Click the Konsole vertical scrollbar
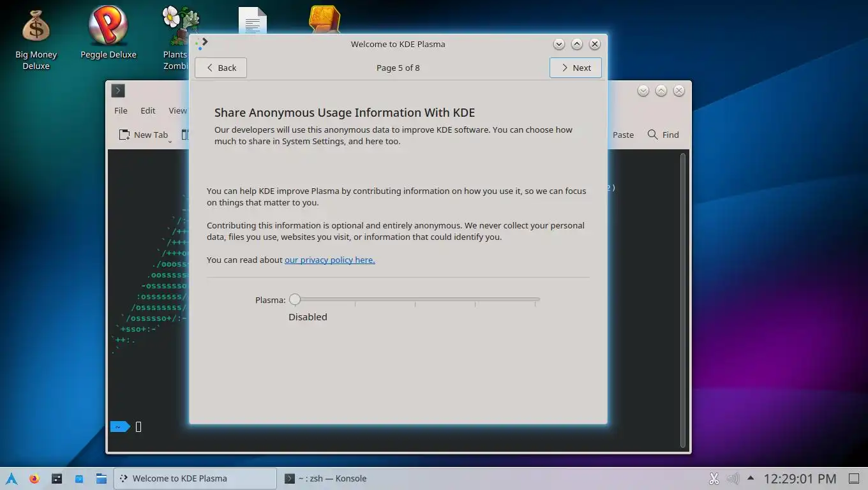 click(684, 300)
